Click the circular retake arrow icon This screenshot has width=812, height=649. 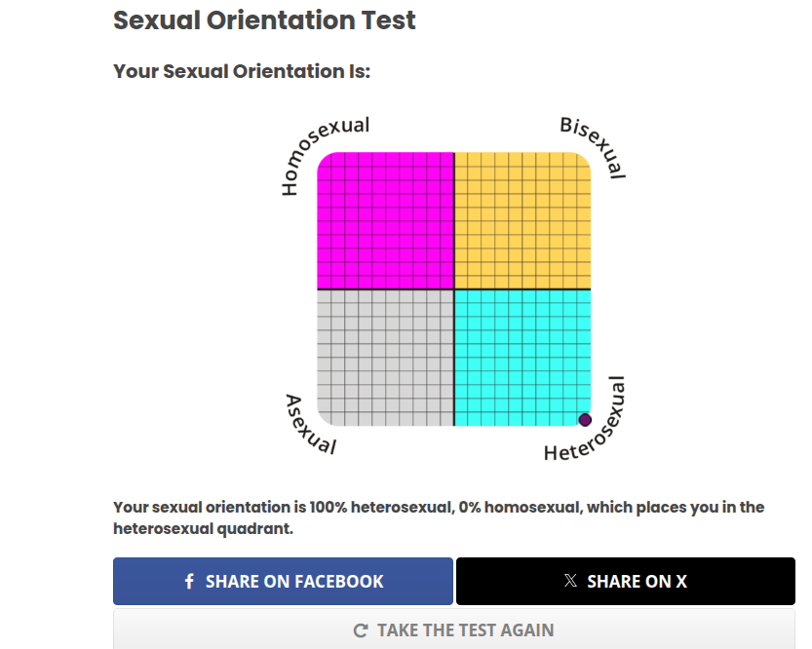(x=361, y=630)
